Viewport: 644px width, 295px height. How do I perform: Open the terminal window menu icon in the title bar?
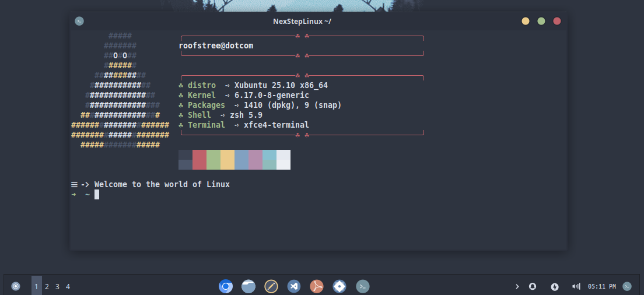[79, 21]
